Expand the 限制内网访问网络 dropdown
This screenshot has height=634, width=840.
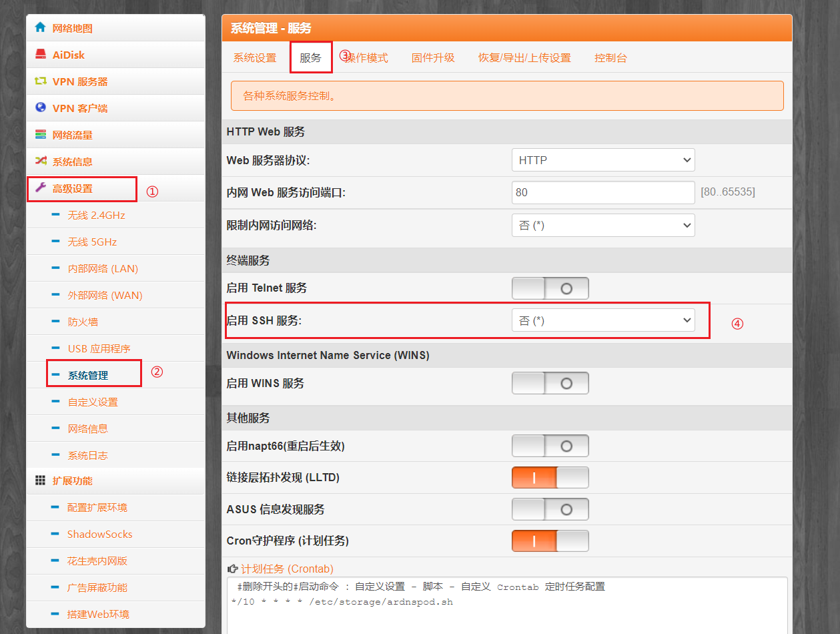tap(603, 225)
